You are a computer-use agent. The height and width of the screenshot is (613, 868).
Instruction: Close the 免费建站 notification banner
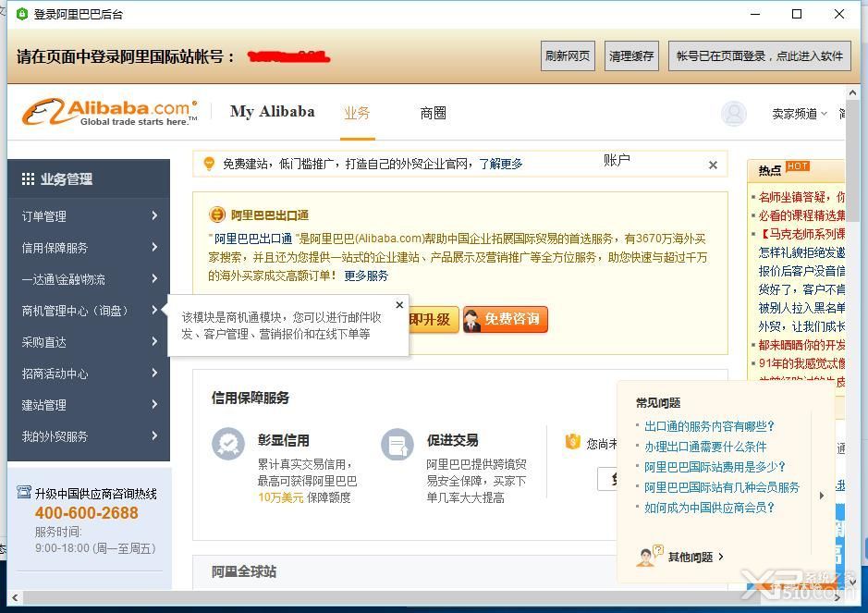click(713, 165)
